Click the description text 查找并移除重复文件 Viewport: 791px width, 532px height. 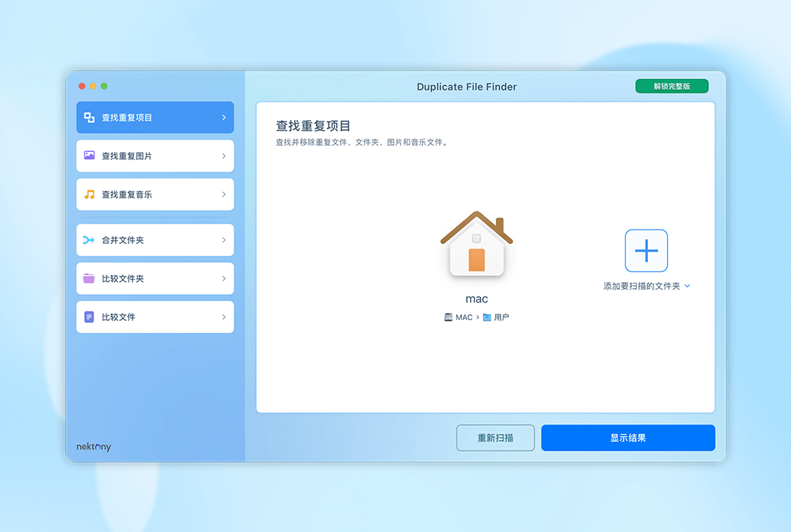pyautogui.click(x=362, y=142)
